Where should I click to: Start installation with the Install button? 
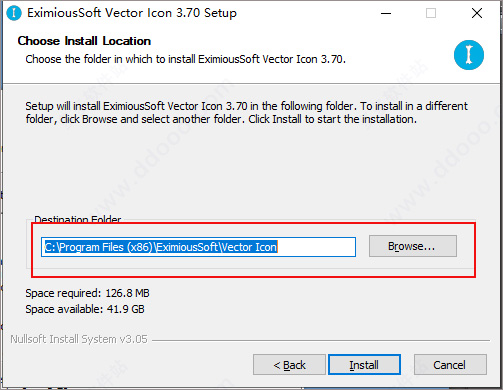[364, 365]
